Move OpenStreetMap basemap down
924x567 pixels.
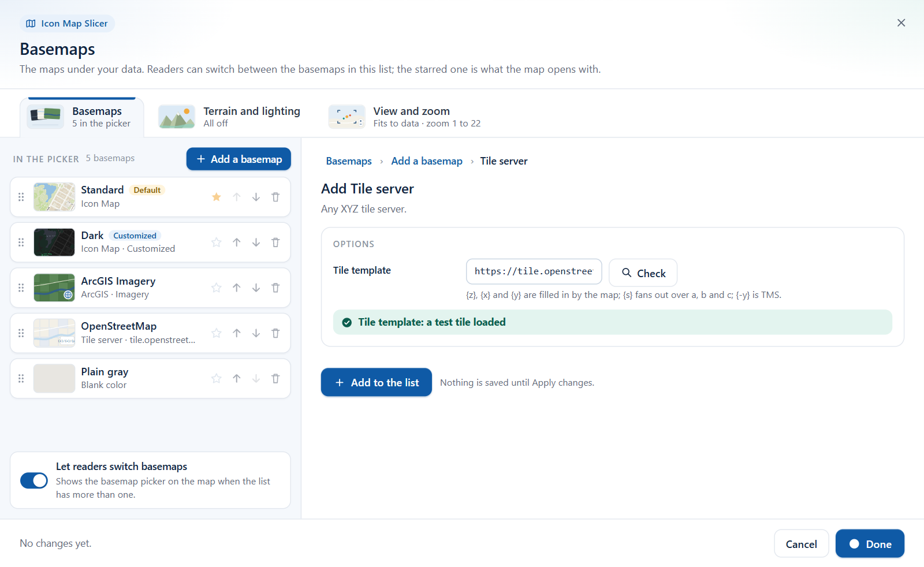[256, 333]
